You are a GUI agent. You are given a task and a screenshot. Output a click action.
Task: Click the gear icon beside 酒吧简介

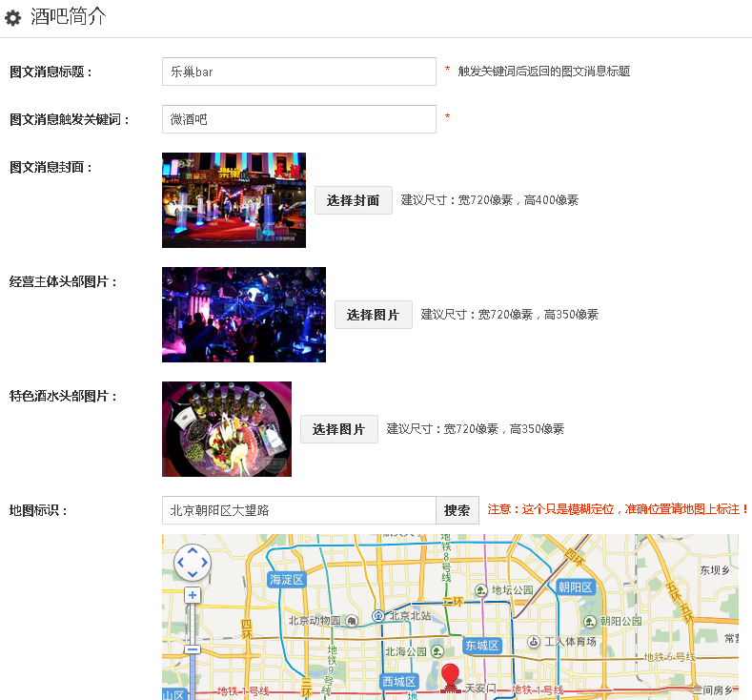(13, 18)
